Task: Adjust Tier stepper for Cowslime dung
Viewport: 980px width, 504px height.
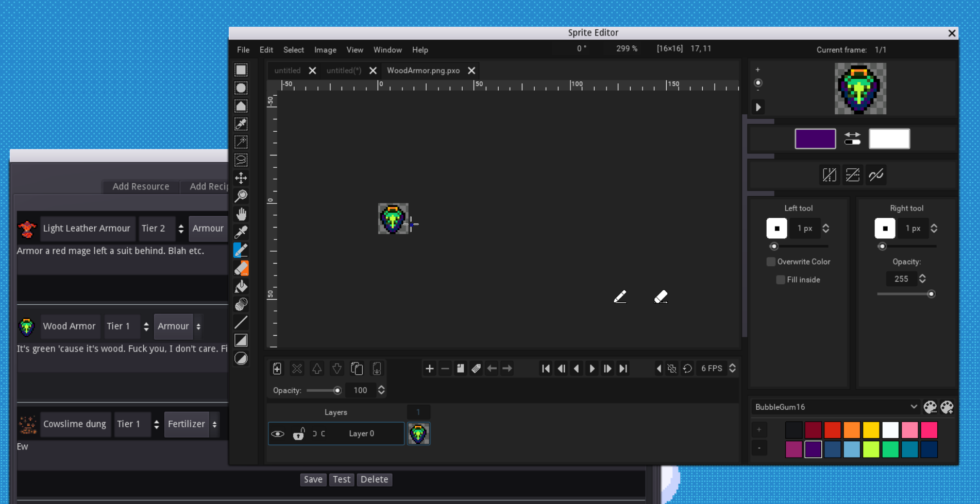Action: click(x=157, y=424)
